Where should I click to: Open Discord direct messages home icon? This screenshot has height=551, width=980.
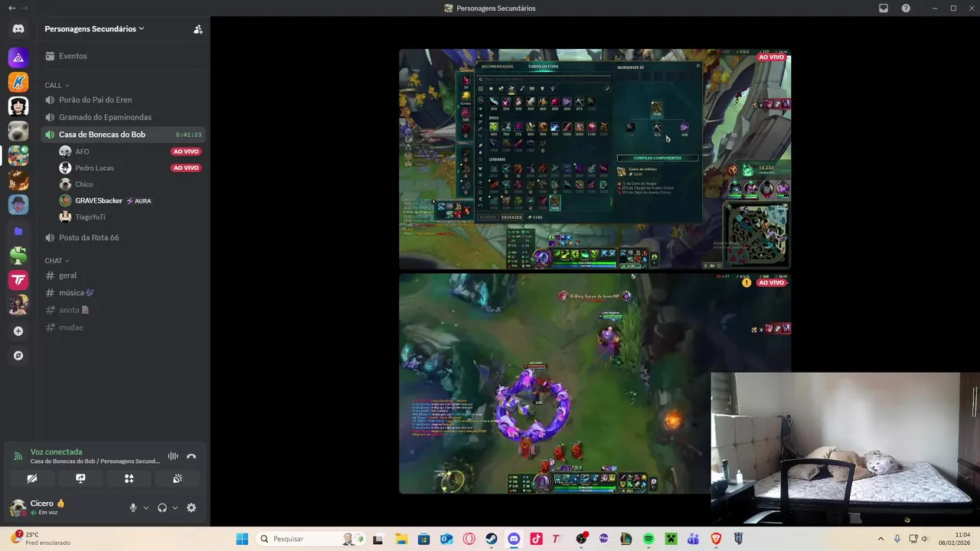tap(18, 29)
